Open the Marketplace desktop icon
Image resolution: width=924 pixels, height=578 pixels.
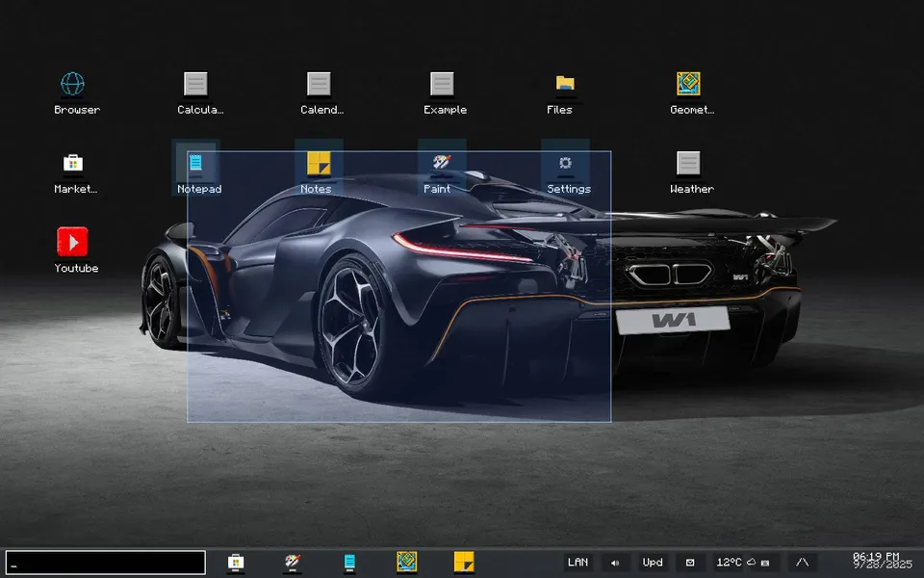(73, 164)
